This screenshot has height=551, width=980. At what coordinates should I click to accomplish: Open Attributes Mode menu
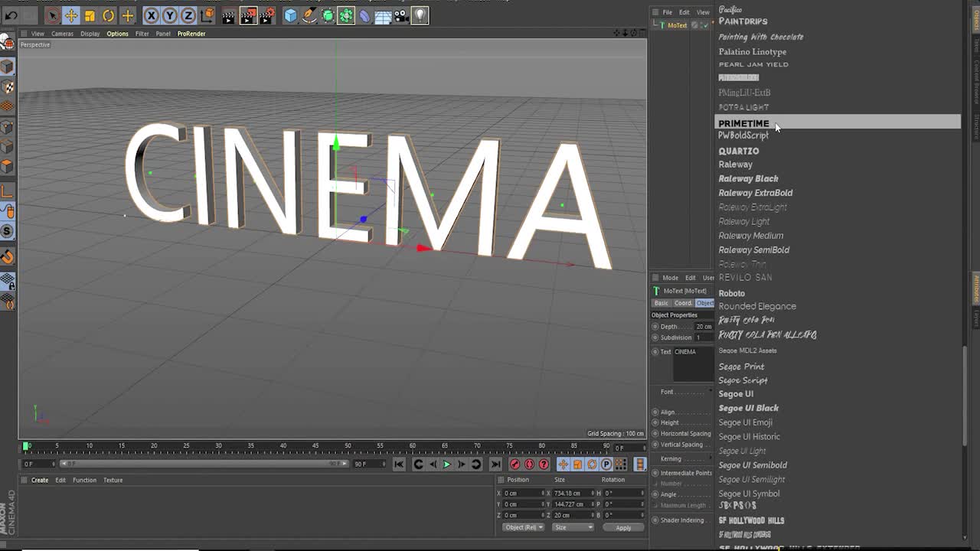click(670, 278)
